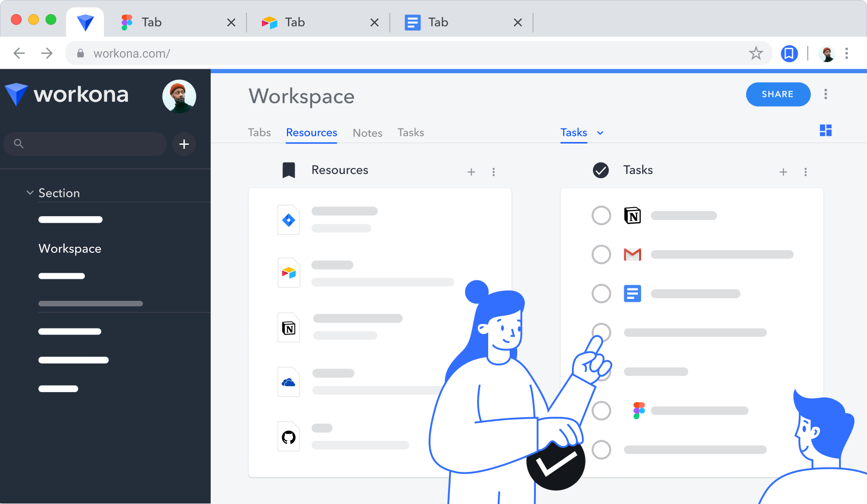Toggle the grid layout view icon
The height and width of the screenshot is (504, 867).
(825, 130)
